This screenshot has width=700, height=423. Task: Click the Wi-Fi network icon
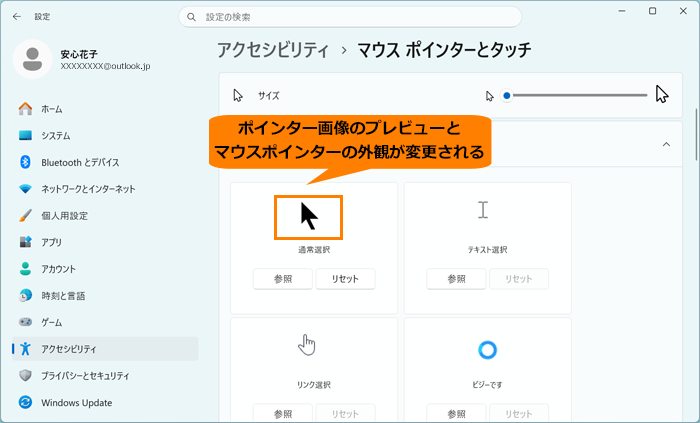click(x=25, y=189)
